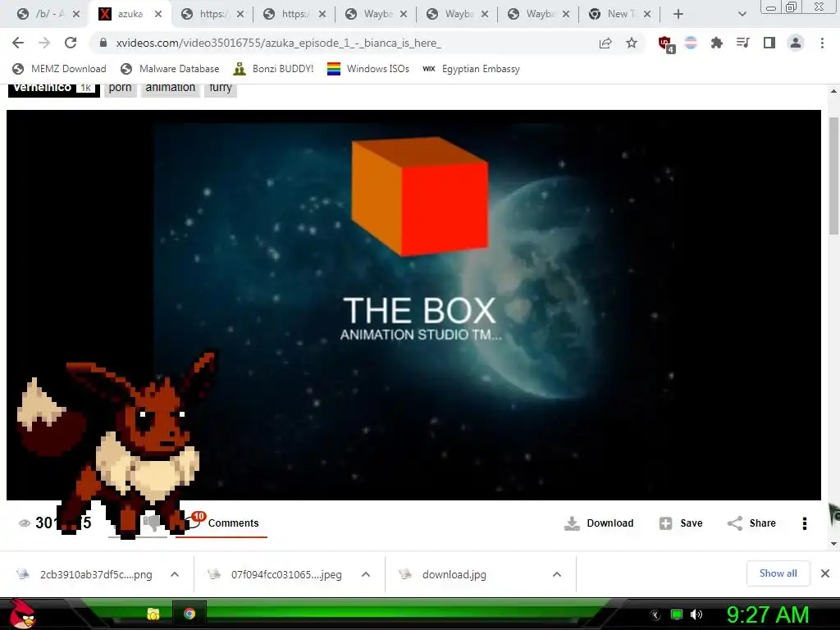The height and width of the screenshot is (630, 840).
Task: Click the thumbs down dislike icon
Action: tap(152, 523)
